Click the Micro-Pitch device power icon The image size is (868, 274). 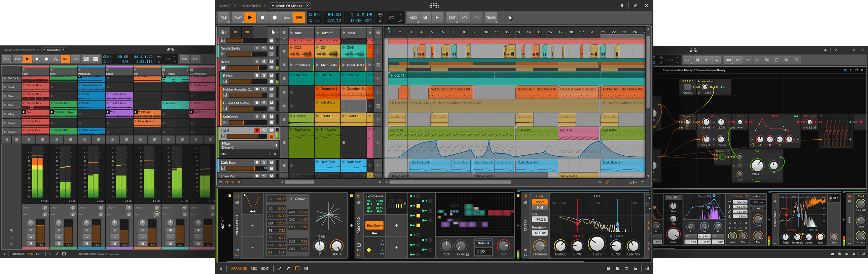[x=237, y=196]
